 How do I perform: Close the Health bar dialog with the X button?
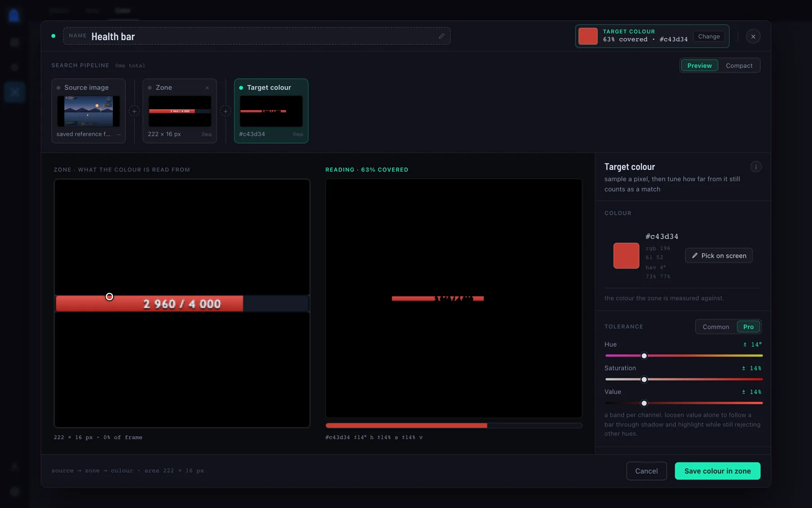tap(753, 37)
